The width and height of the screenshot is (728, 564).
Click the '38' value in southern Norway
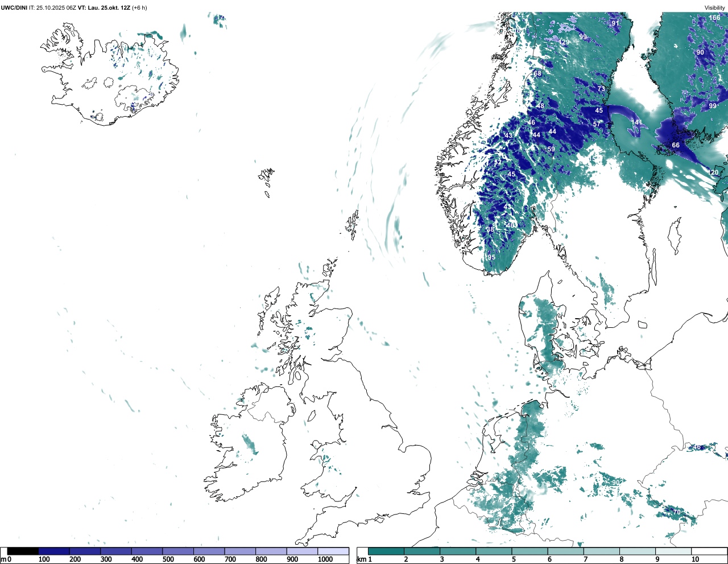coord(490,229)
